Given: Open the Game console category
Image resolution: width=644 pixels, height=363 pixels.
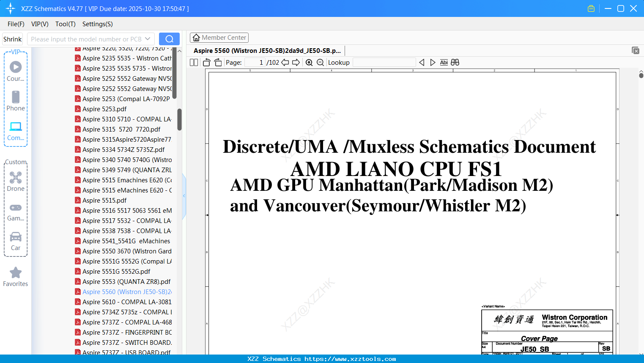Looking at the screenshot, I should click(16, 212).
